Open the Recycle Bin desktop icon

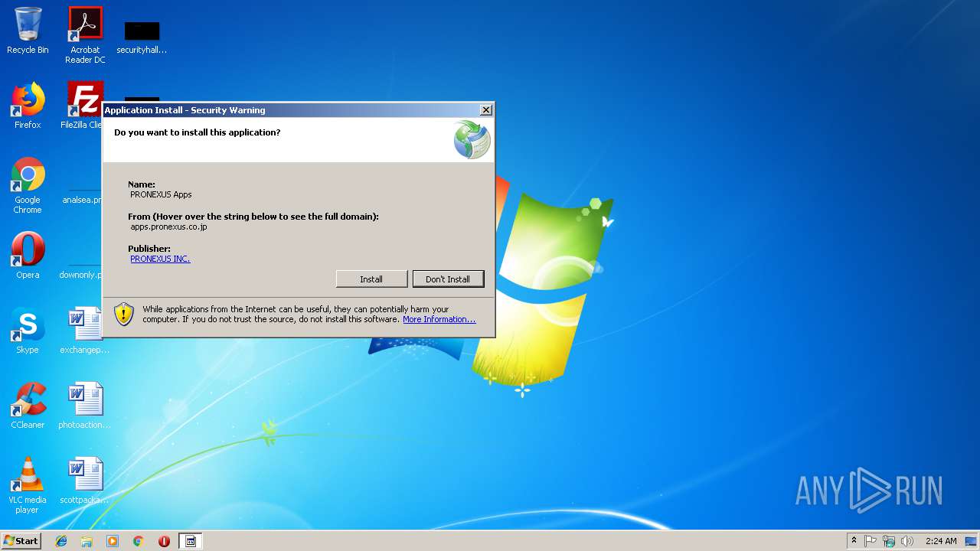[x=28, y=31]
